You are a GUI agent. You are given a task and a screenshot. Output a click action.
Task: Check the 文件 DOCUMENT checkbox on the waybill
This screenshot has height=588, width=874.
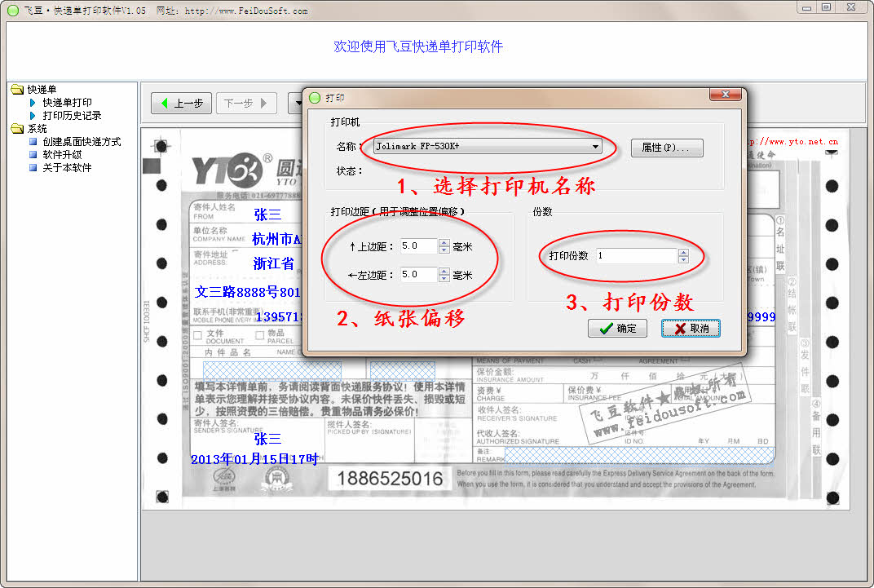coord(198,335)
